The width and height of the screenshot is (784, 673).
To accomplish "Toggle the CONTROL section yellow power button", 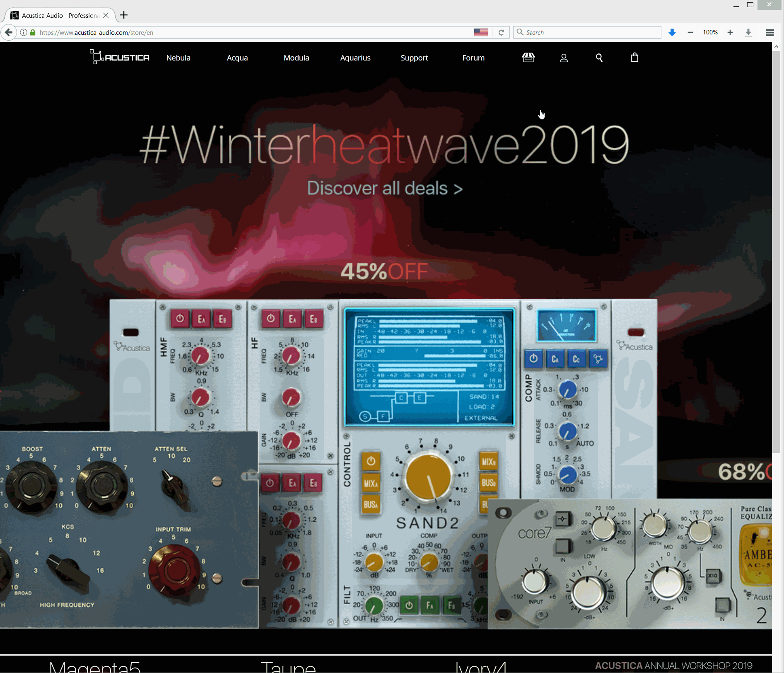I will tap(371, 461).
